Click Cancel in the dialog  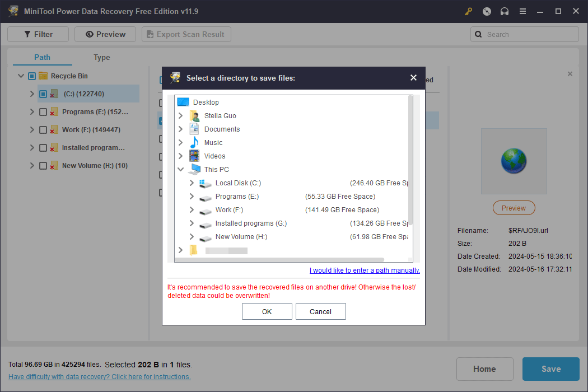[320, 311]
